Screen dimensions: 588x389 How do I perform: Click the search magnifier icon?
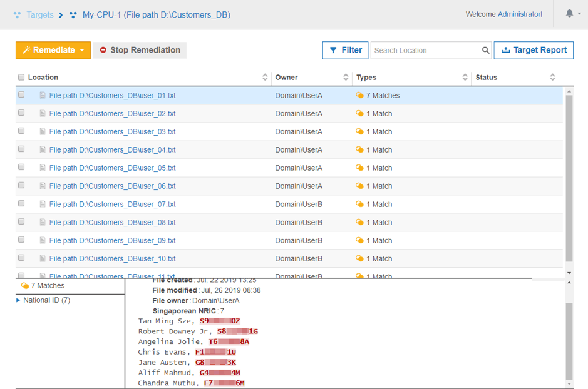[x=485, y=51]
